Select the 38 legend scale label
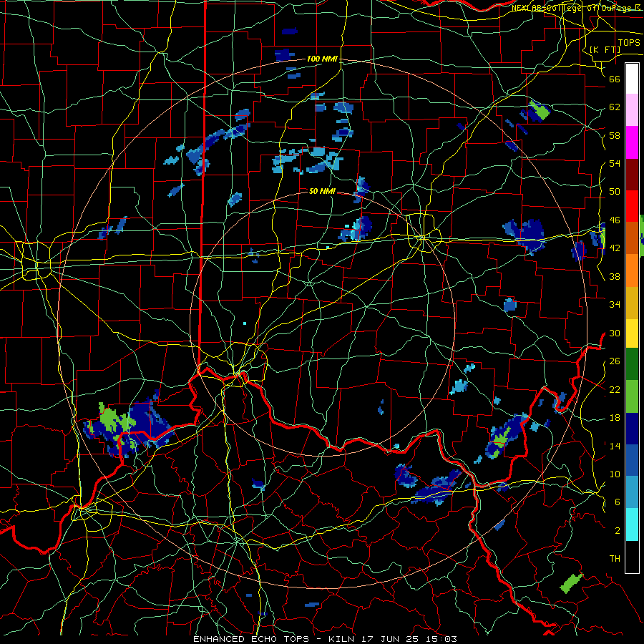The height and width of the screenshot is (644, 644). (x=615, y=276)
